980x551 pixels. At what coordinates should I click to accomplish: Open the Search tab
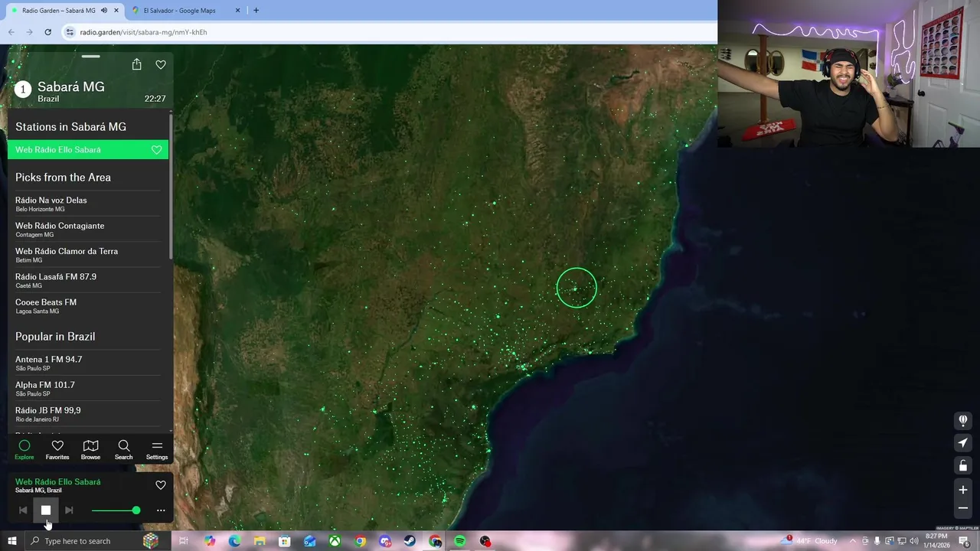[123, 450]
